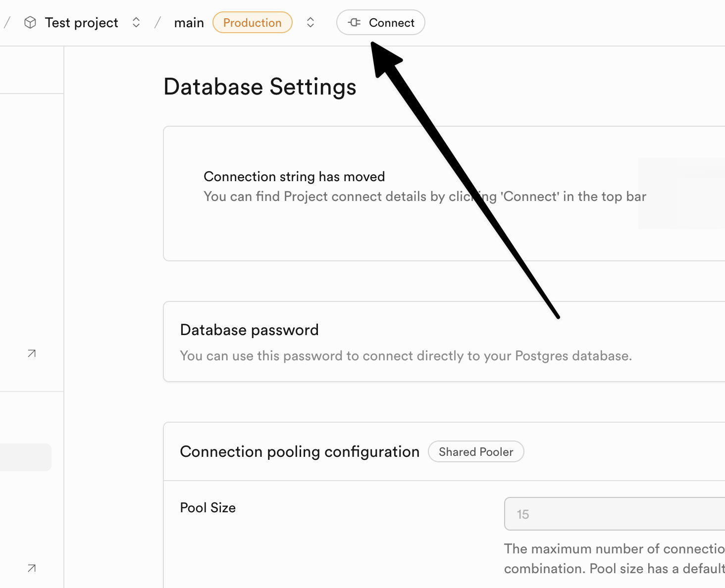Viewport: 725px width, 588px height.
Task: Click the Pool Size label
Action: (x=207, y=508)
